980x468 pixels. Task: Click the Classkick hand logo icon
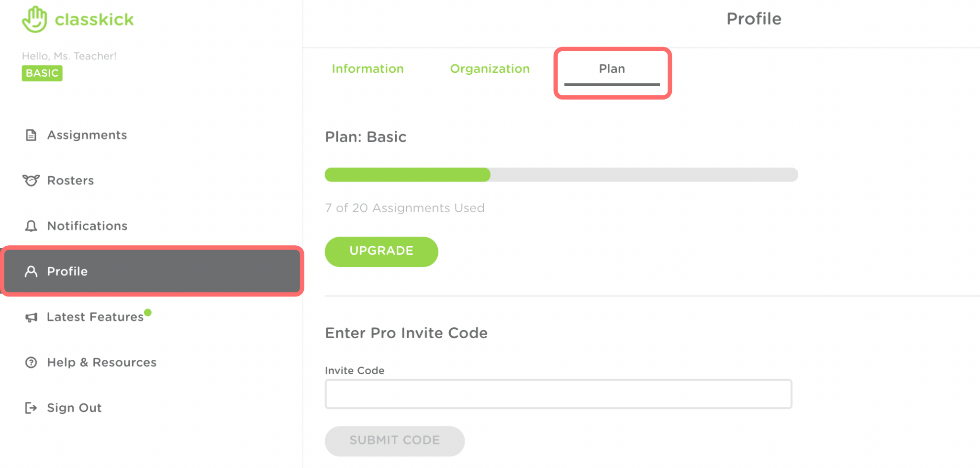click(x=34, y=20)
